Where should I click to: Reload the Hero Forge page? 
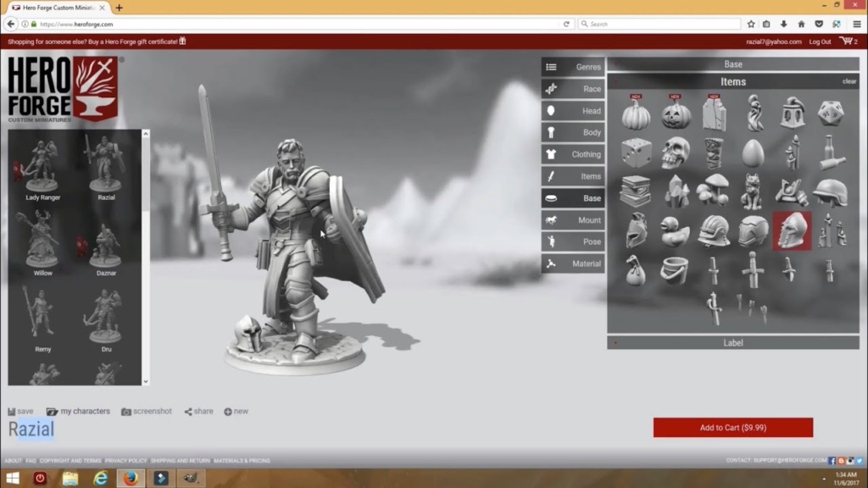coord(566,24)
